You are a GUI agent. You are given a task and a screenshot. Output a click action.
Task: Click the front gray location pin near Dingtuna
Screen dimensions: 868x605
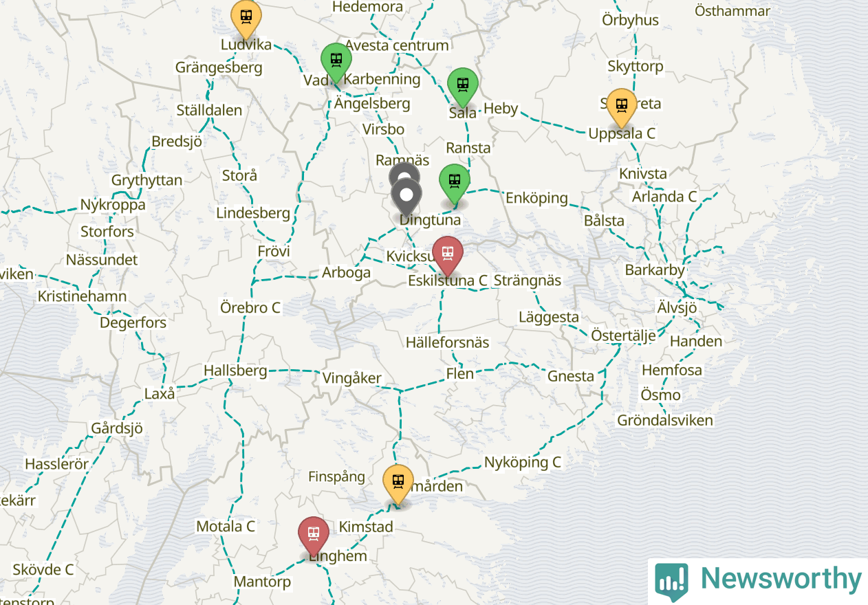tap(406, 199)
